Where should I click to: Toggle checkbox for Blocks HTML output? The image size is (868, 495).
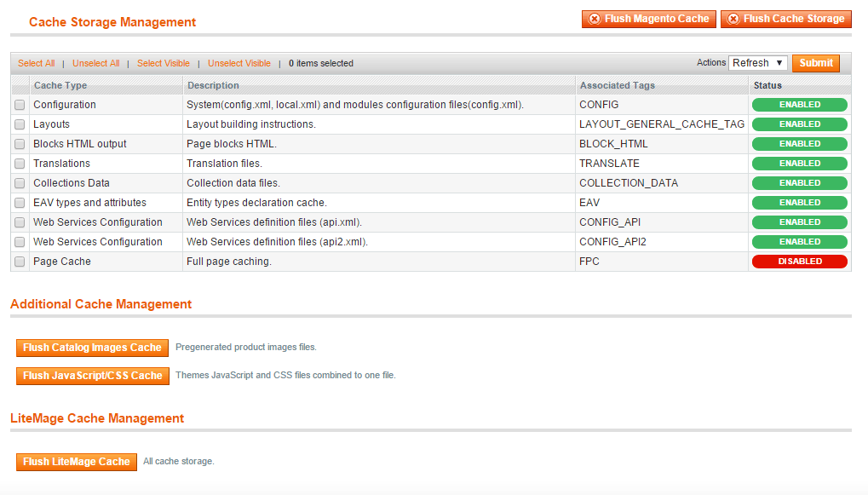(x=20, y=144)
